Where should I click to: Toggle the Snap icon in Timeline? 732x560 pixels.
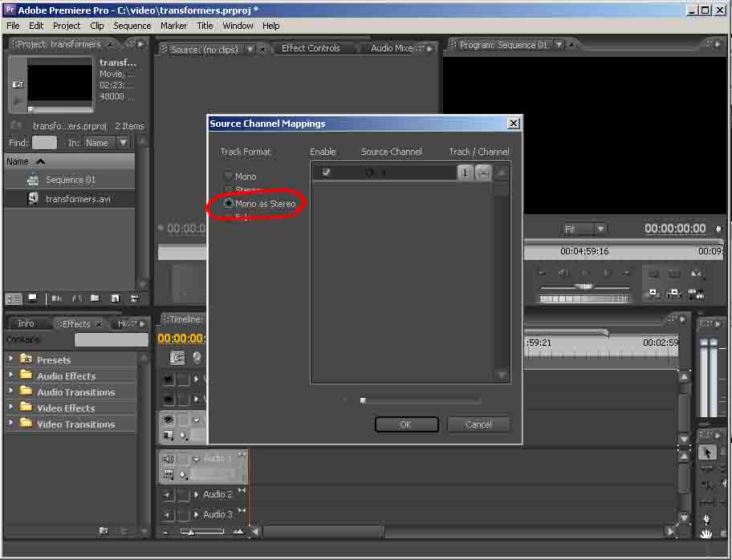(177, 358)
